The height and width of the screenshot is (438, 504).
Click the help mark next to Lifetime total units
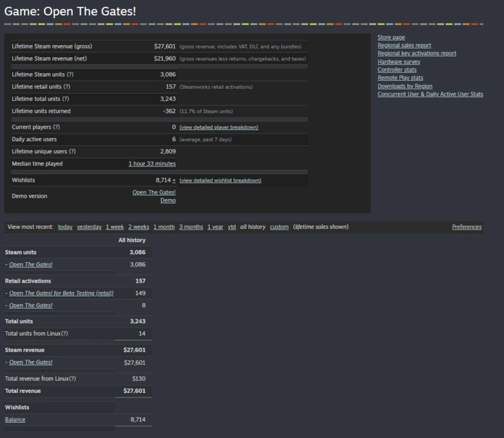click(x=66, y=99)
